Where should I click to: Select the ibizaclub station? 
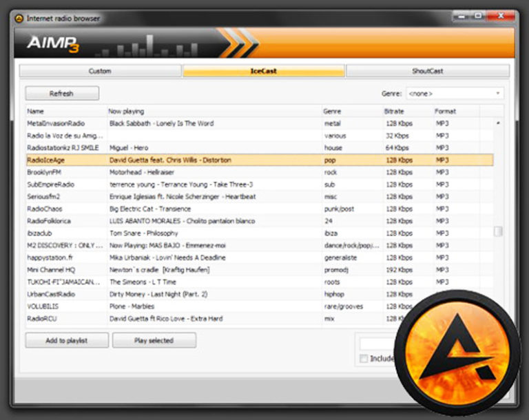pos(260,233)
